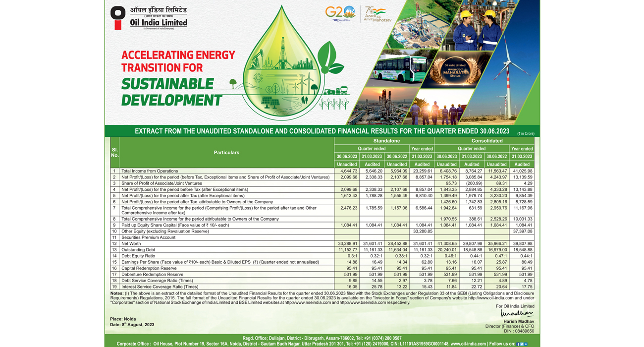The width and height of the screenshot is (644, 347).
Task: Select the value 4,644.73 in Total Income row
Action: point(349,171)
